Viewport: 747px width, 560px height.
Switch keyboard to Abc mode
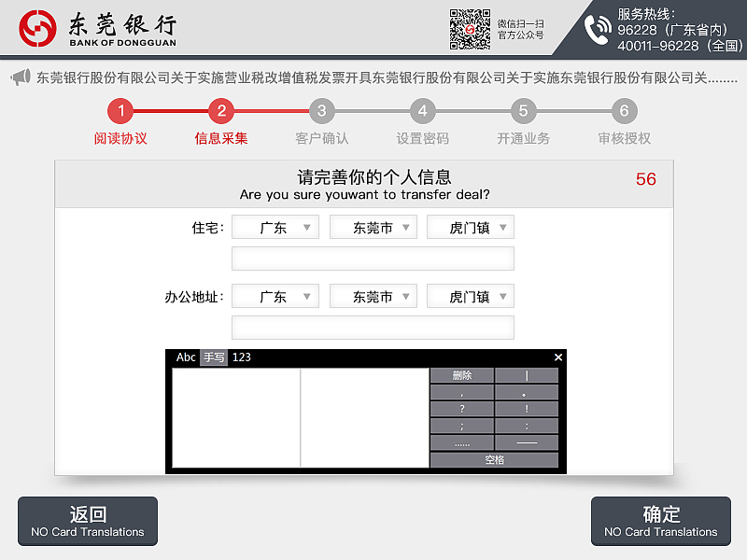pyautogui.click(x=186, y=357)
